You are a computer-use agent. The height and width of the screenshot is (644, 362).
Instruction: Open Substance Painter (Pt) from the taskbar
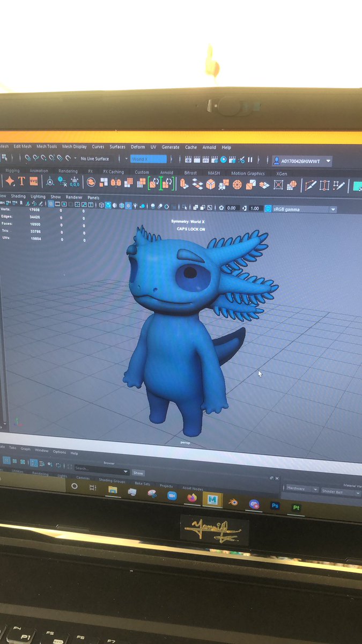296,507
